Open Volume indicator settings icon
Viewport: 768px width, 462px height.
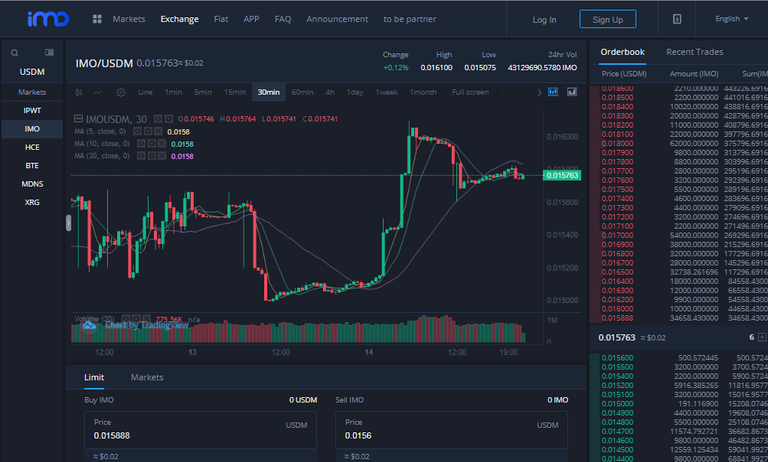[x=136, y=319]
